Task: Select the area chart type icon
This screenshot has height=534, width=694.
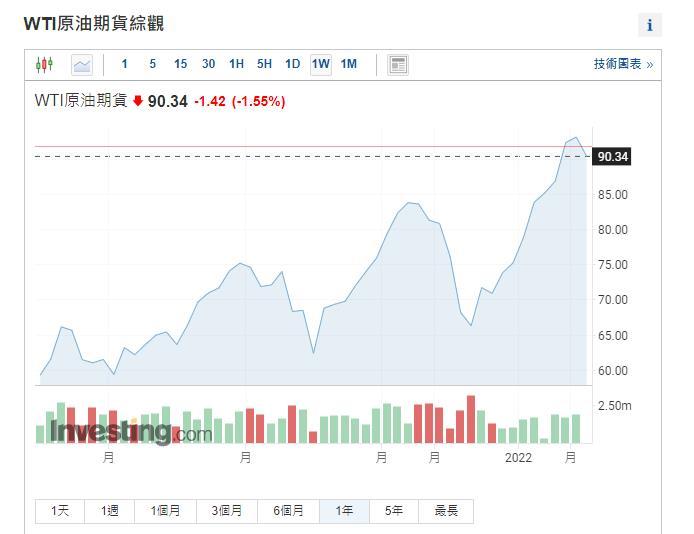Action: pyautogui.click(x=82, y=65)
